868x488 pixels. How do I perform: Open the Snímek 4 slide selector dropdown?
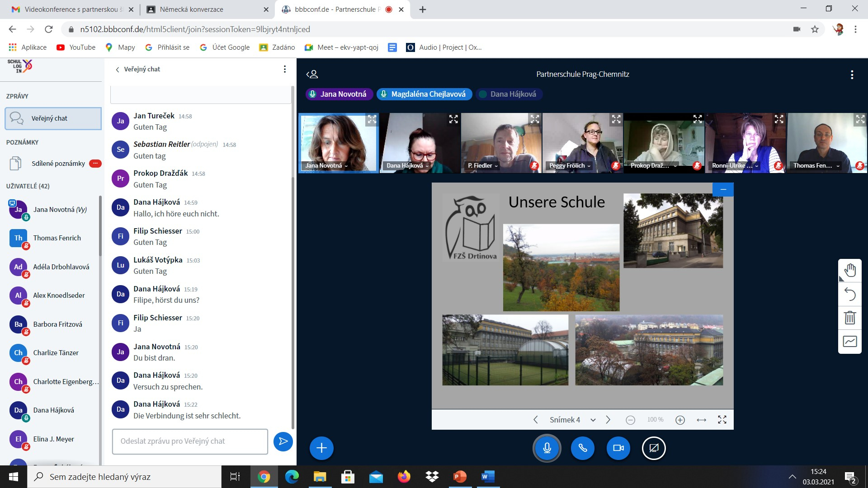click(x=572, y=420)
